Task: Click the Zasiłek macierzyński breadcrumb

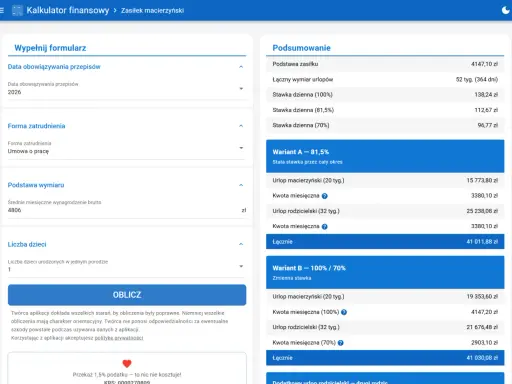Action: click(x=152, y=11)
